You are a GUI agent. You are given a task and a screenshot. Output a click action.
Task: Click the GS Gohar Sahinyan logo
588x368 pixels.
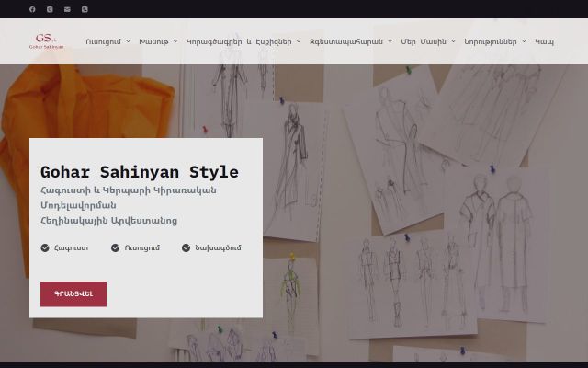coord(47,41)
